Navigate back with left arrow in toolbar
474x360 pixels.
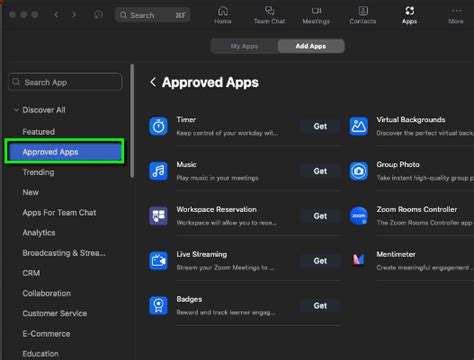coord(56,15)
